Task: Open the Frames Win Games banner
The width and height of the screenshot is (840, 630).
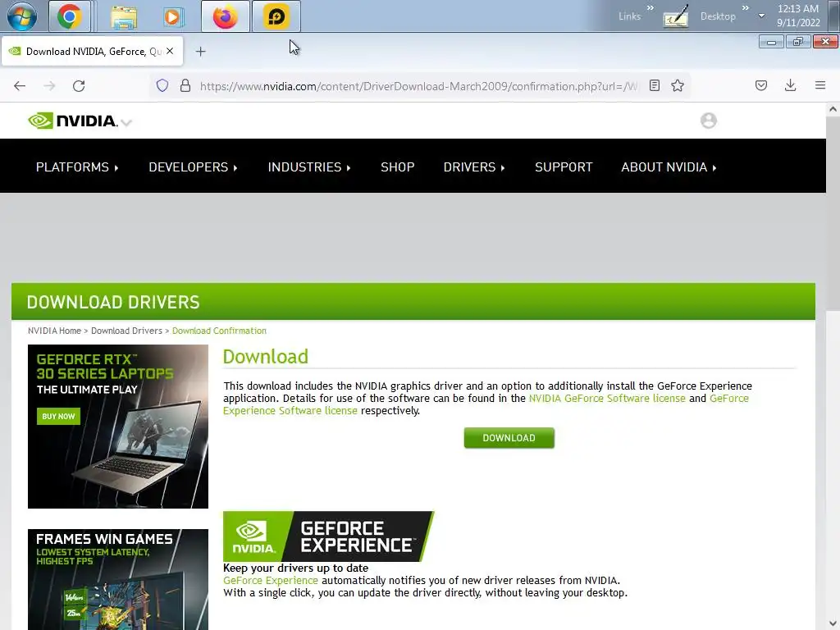Action: [118, 579]
